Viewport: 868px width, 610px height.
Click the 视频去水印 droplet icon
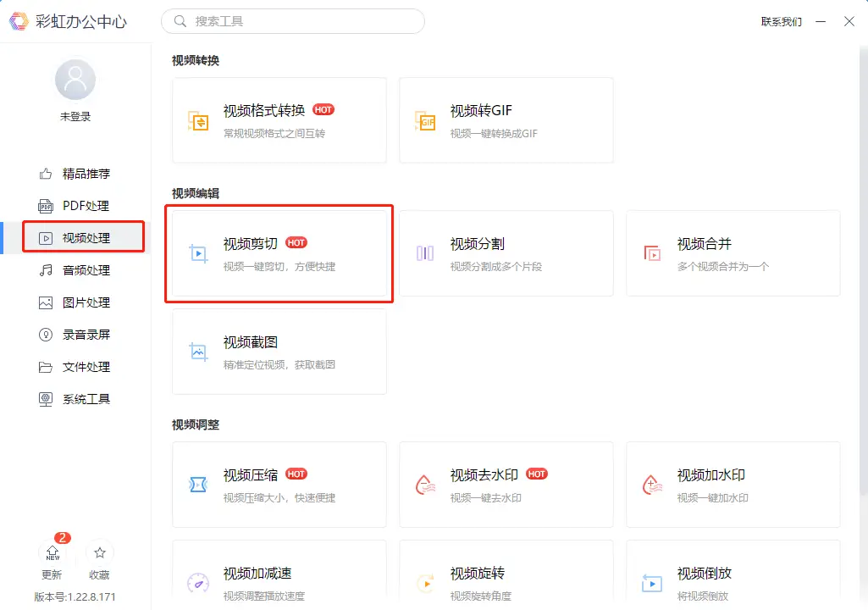(425, 485)
